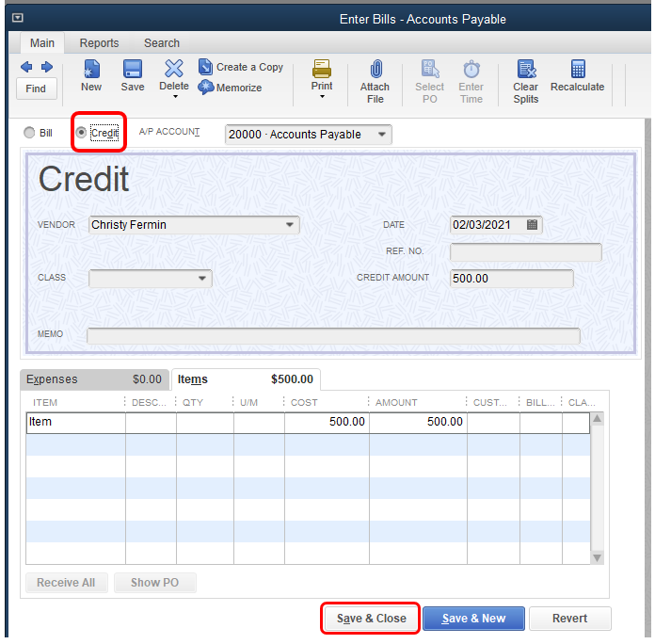Open the Class dropdown

tap(202, 279)
